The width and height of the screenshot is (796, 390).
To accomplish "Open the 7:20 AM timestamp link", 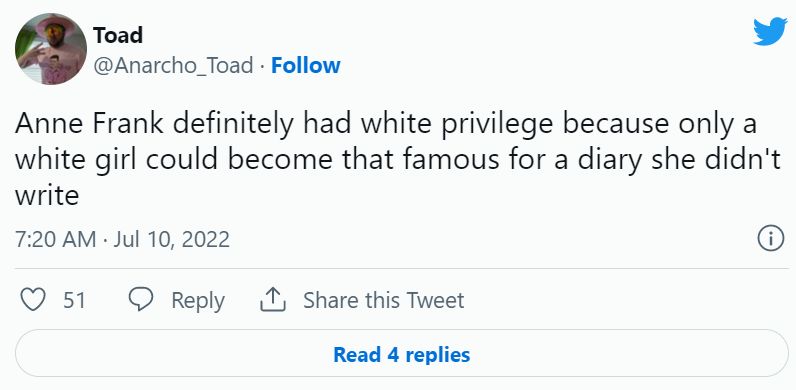I will point(55,239).
